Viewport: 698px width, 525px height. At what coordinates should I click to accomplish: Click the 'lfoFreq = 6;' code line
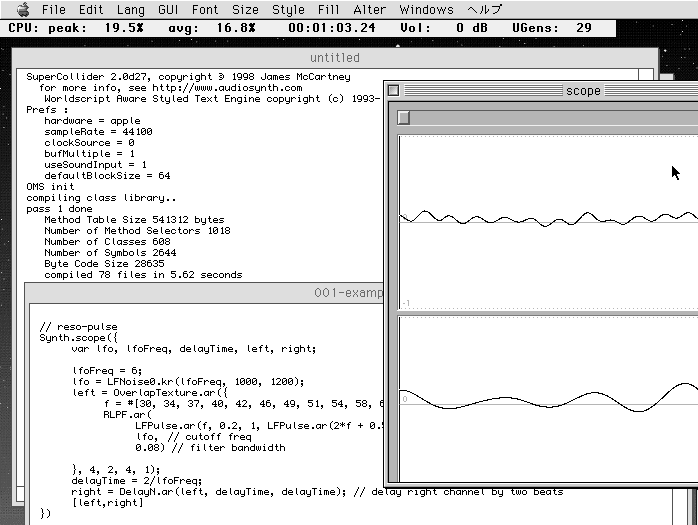pos(107,370)
